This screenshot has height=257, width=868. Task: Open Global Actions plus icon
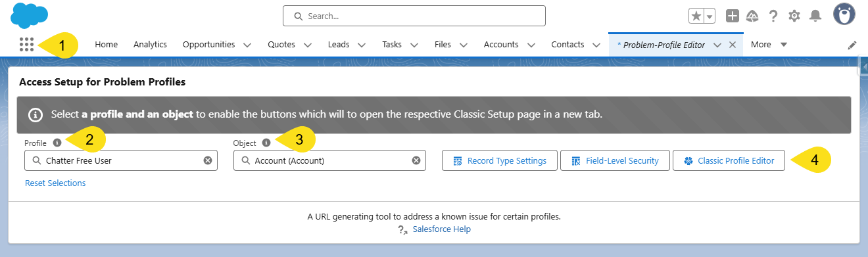click(x=733, y=16)
